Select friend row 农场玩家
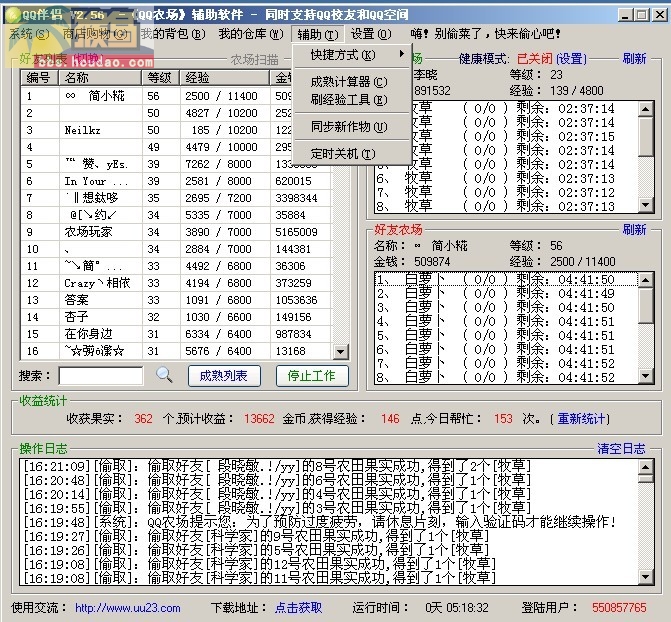Screen dimensions: 671x622 (x=175, y=232)
